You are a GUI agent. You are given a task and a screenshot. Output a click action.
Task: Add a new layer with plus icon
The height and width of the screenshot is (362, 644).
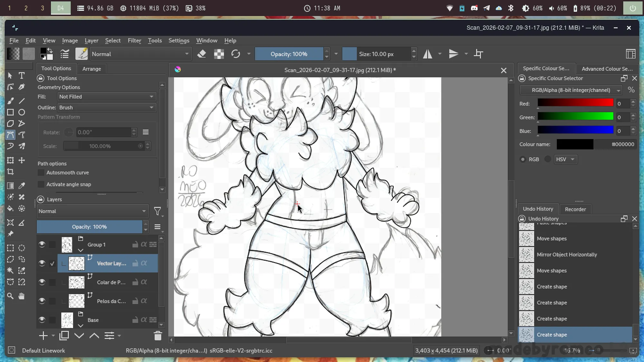pyautogui.click(x=43, y=336)
